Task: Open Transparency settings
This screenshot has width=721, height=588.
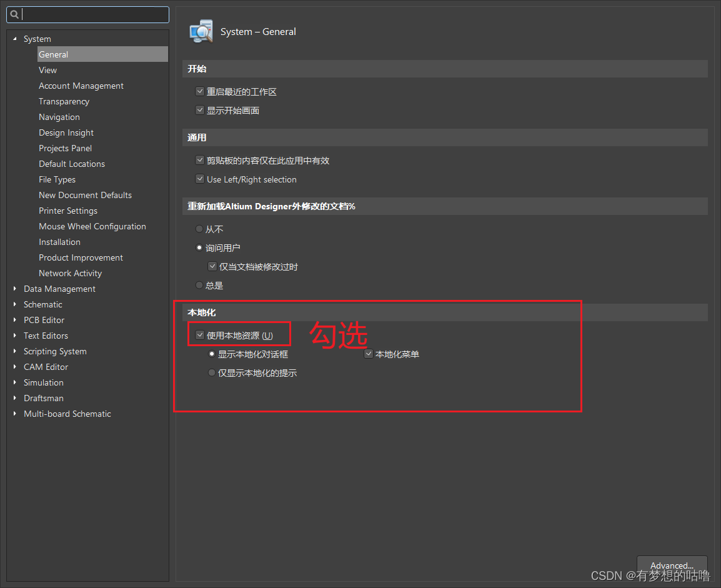Action: (x=64, y=102)
